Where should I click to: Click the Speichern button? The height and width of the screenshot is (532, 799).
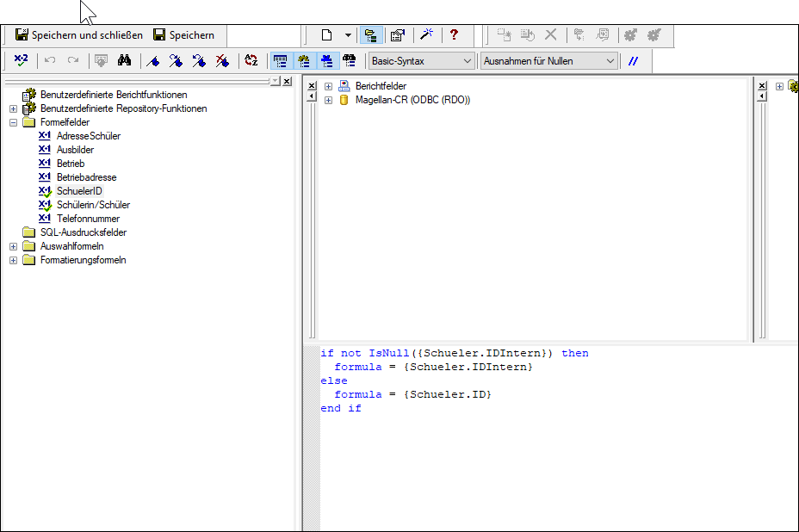click(x=184, y=35)
